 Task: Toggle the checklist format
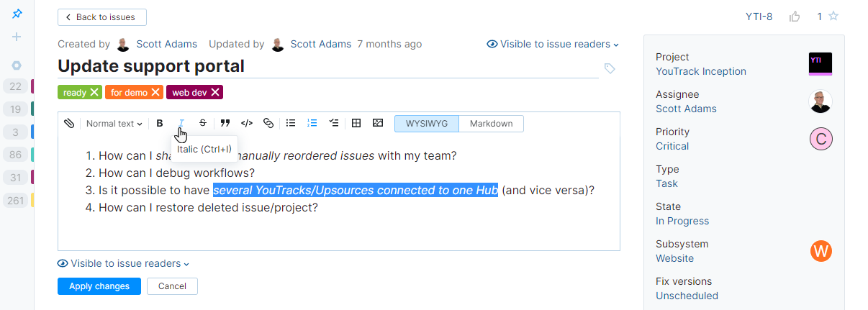coord(334,124)
